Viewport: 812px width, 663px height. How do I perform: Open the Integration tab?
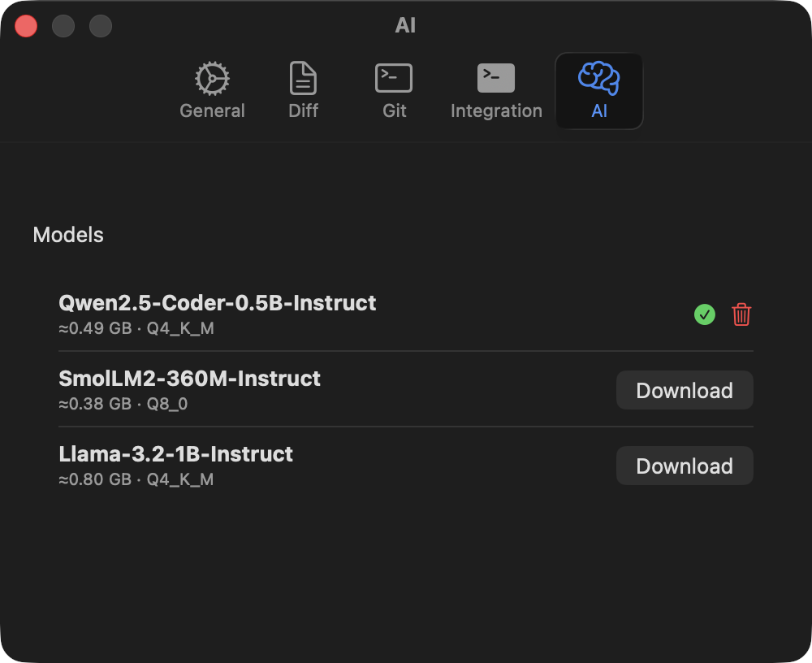tap(496, 90)
